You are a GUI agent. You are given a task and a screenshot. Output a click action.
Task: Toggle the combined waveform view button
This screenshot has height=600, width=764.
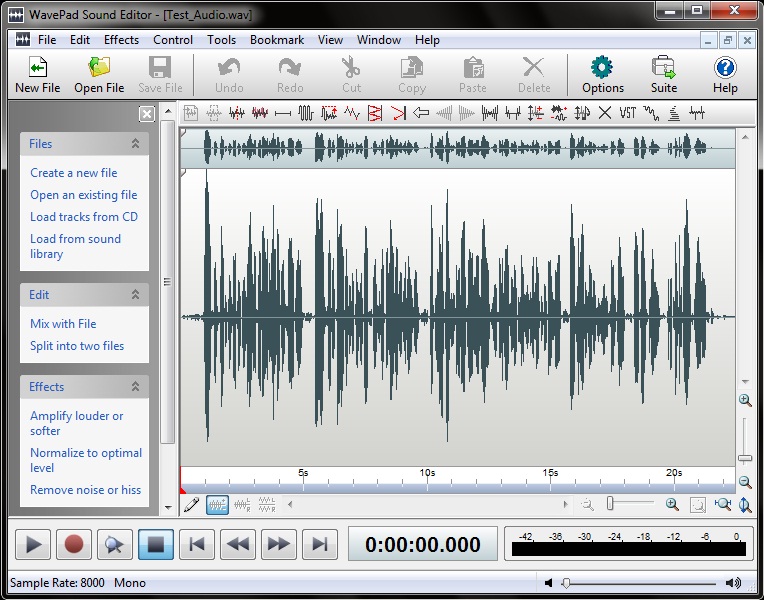pyautogui.click(x=217, y=504)
